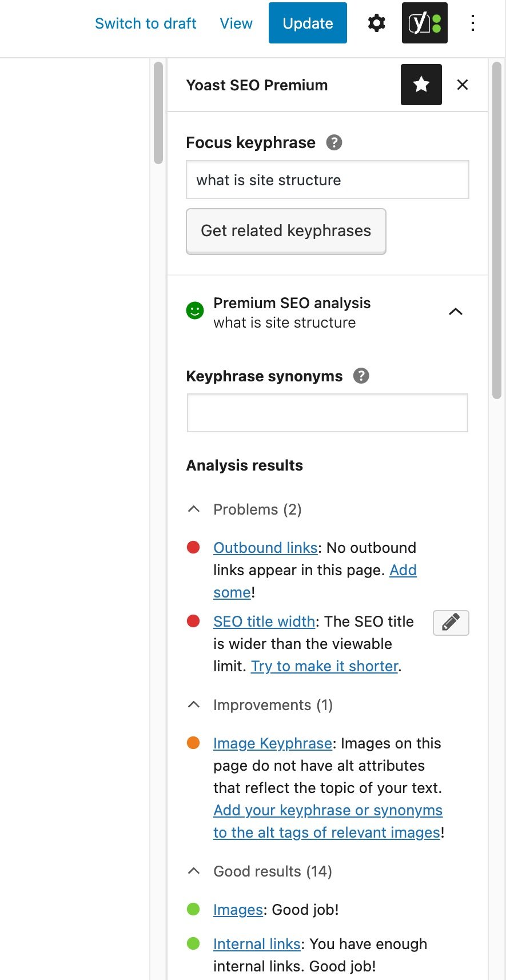This screenshot has height=980, width=506.
Task: Click Get related keyphrases button
Action: [x=286, y=231]
